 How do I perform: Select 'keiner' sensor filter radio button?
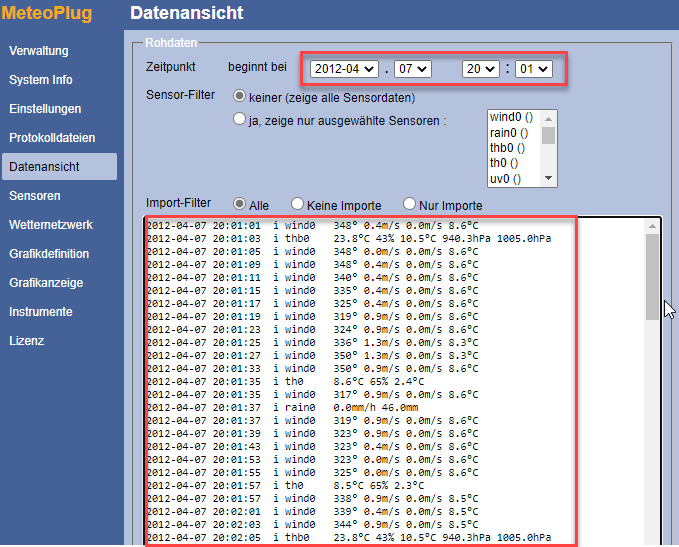[240, 97]
